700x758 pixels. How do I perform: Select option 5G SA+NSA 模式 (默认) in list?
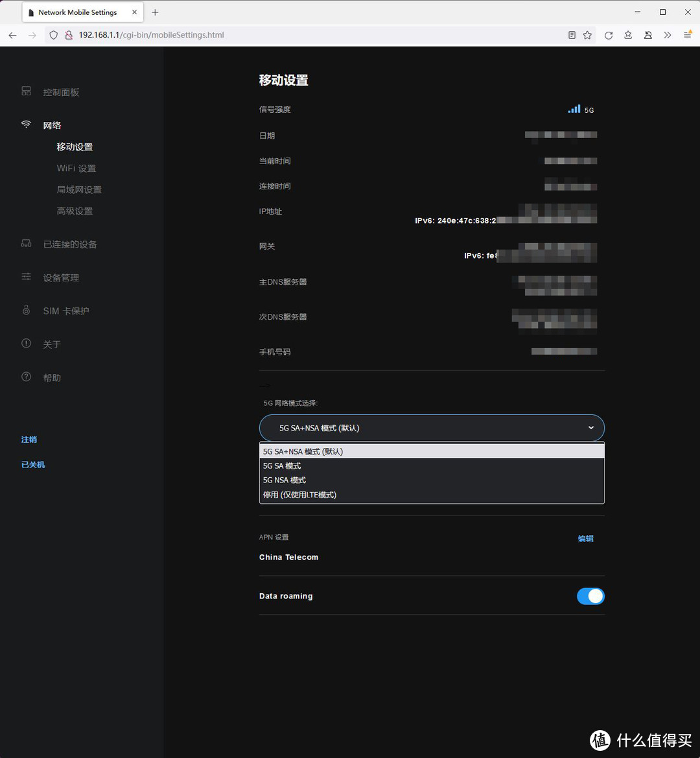pos(432,451)
